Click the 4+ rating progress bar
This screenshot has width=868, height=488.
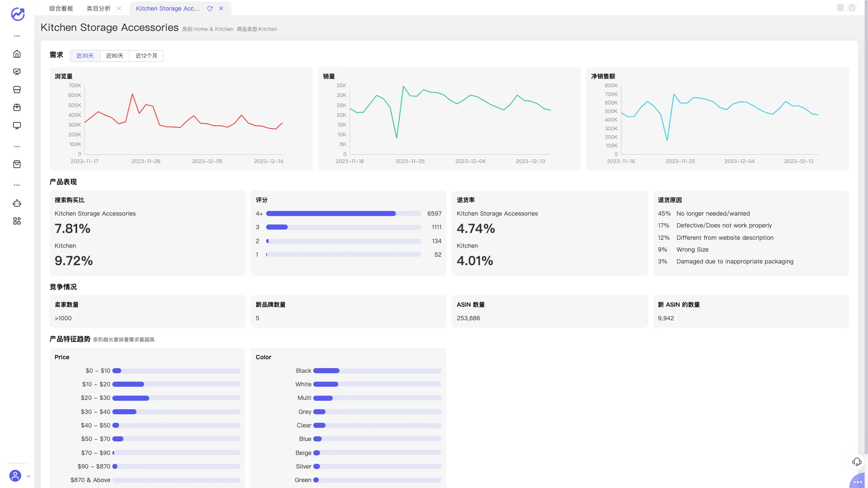343,213
